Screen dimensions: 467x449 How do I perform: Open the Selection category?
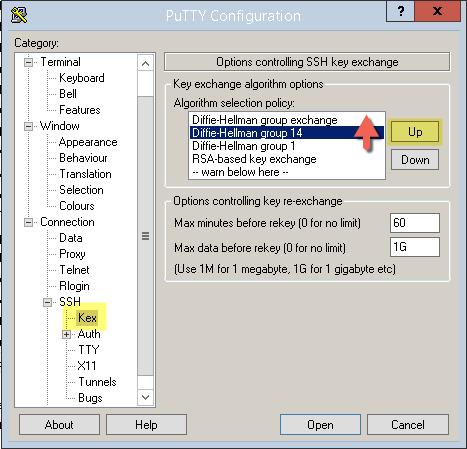tap(81, 190)
